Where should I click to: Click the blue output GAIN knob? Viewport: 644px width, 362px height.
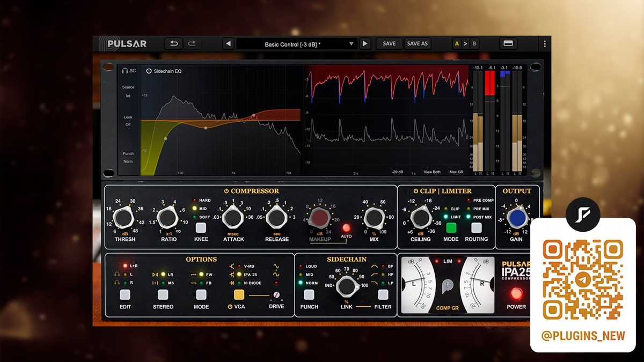[x=517, y=218]
